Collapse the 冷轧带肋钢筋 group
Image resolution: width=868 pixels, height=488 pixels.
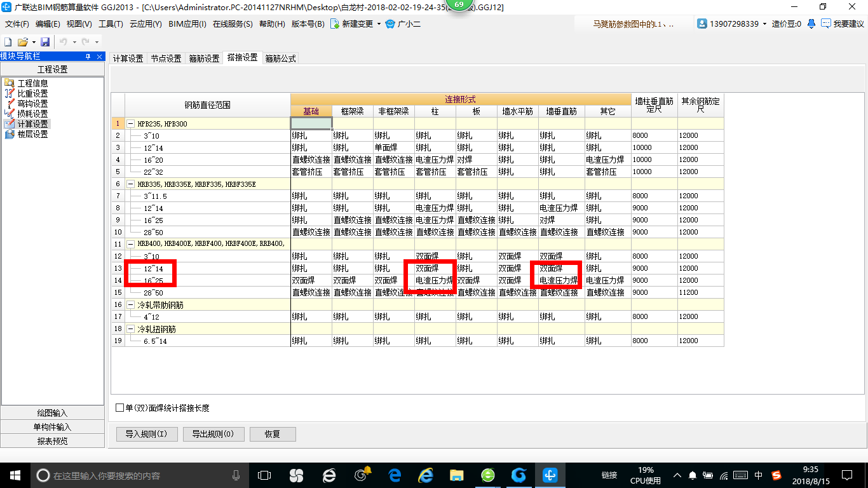[130, 304]
